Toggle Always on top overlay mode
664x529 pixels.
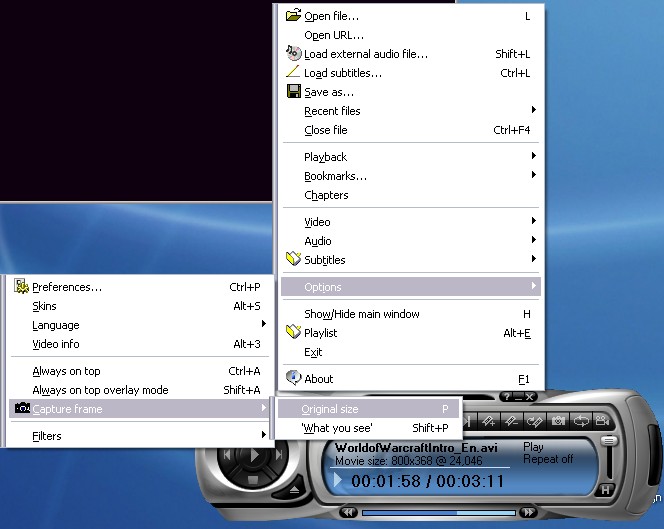tap(100, 390)
